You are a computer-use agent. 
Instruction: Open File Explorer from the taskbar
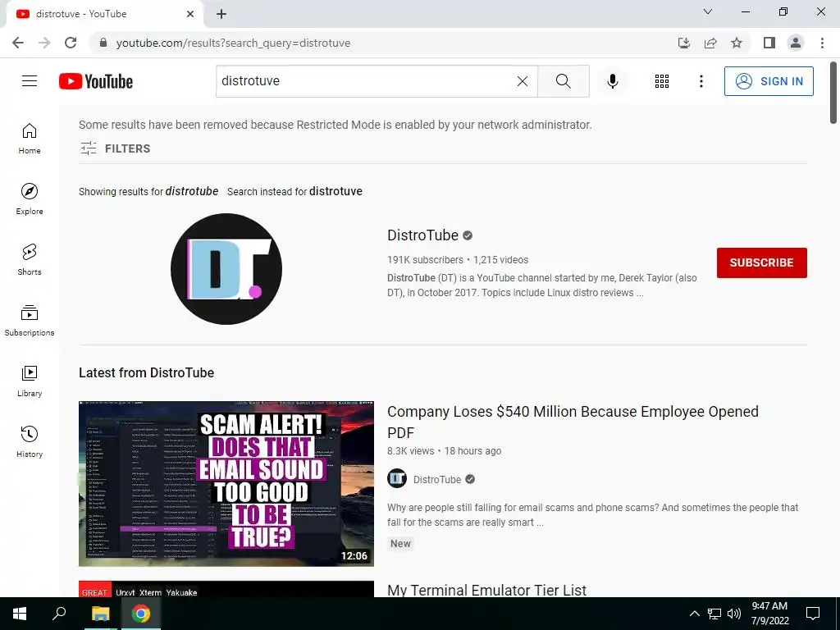coord(100,614)
